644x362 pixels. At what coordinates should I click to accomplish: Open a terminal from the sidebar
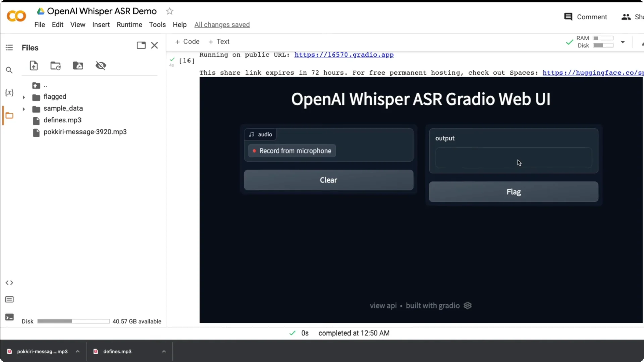(9, 317)
